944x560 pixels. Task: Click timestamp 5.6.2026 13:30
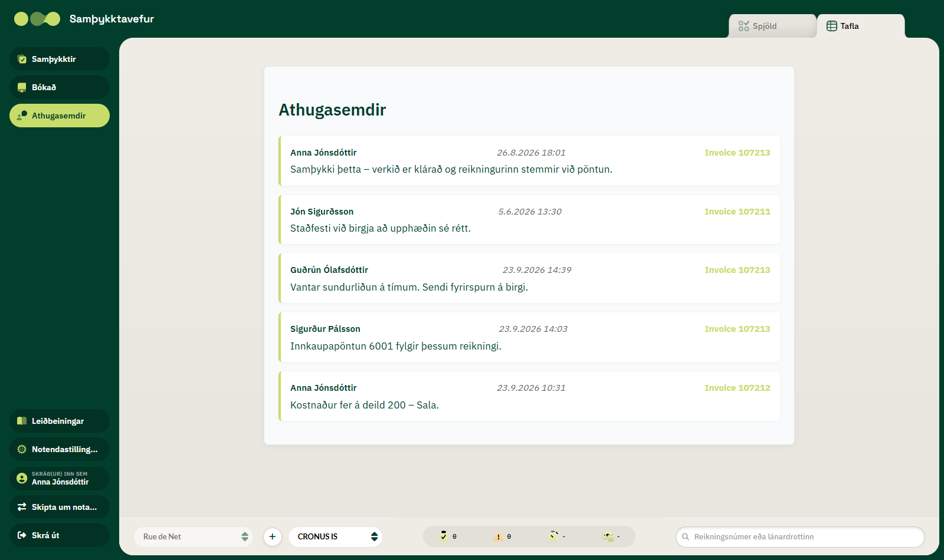click(530, 212)
